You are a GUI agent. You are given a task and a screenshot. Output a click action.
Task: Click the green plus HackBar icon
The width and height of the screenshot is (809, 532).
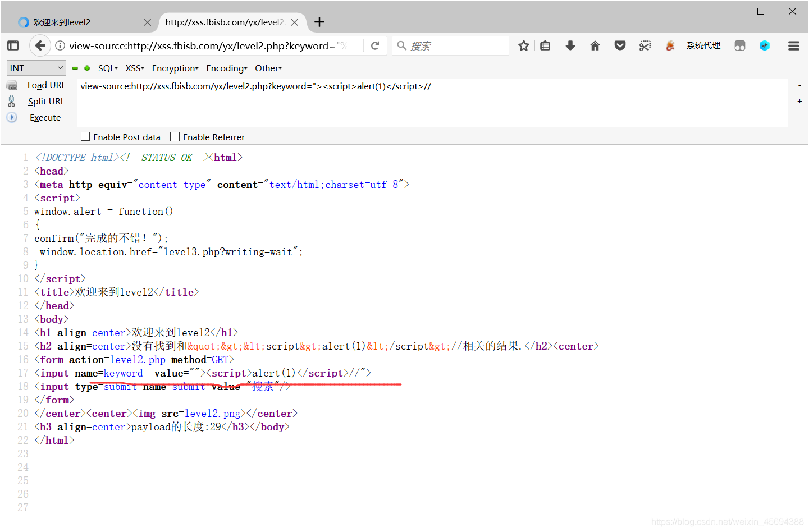pyautogui.click(x=87, y=68)
